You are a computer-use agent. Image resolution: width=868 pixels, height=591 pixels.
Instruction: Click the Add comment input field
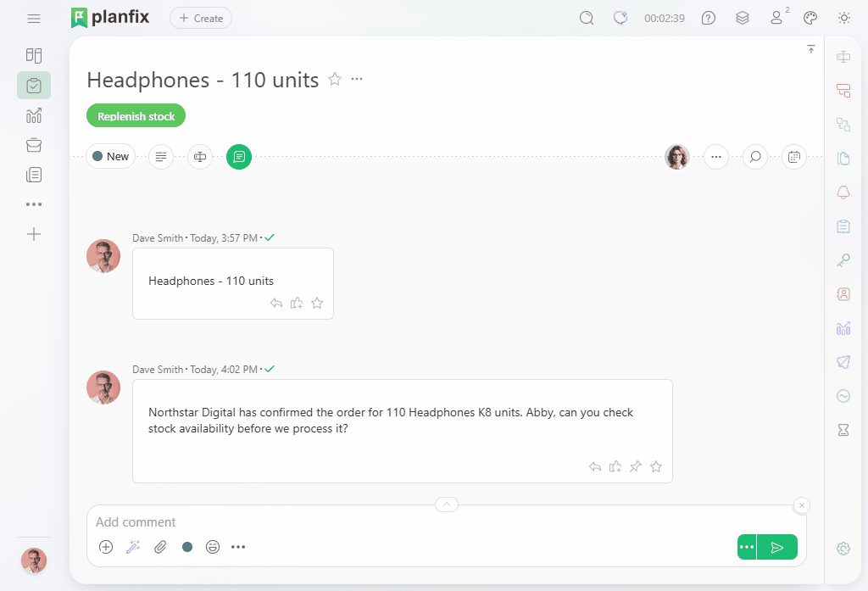(446, 522)
